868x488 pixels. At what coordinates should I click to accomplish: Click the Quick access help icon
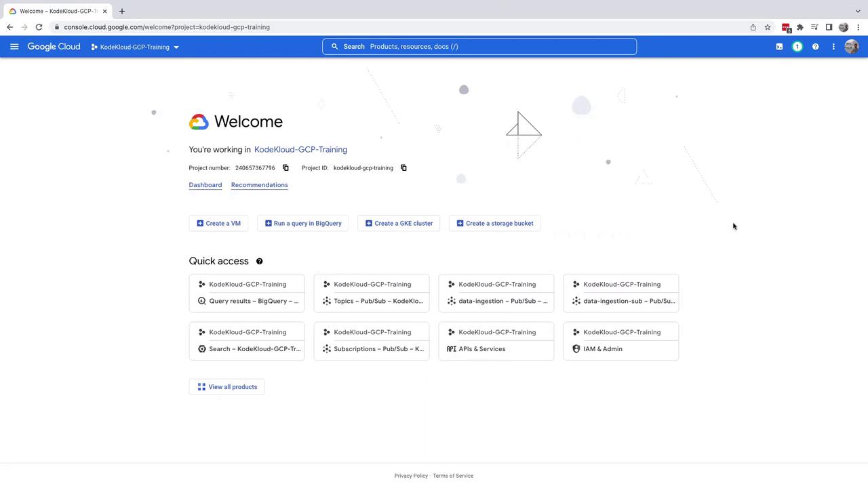[259, 261]
